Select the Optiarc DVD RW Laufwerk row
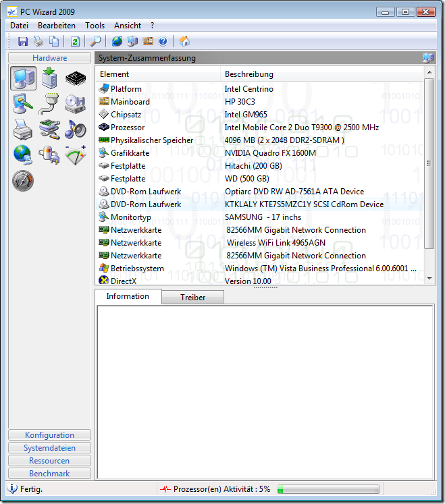 (259, 192)
